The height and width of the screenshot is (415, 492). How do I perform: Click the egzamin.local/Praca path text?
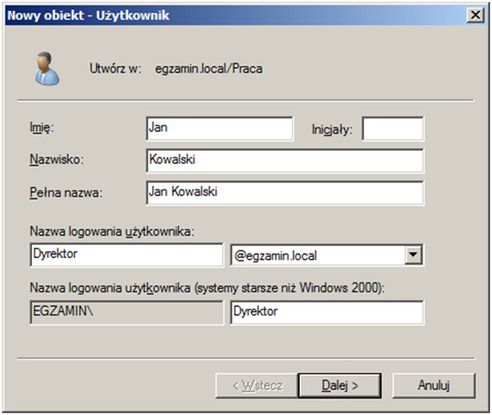click(x=209, y=69)
